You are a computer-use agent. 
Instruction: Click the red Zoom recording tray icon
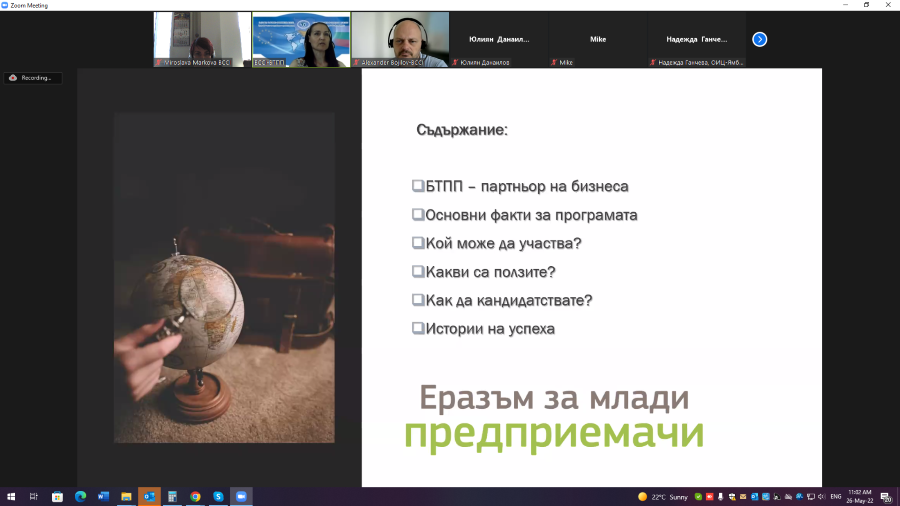(709, 497)
